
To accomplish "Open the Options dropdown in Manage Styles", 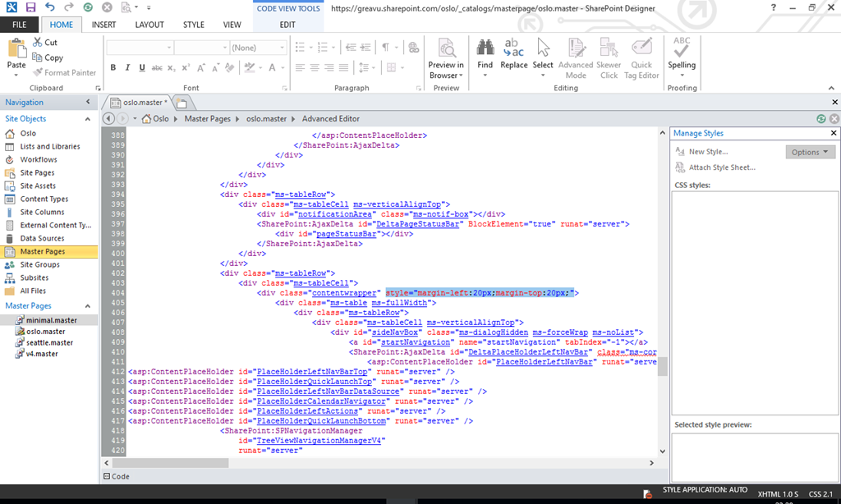I will tap(810, 152).
